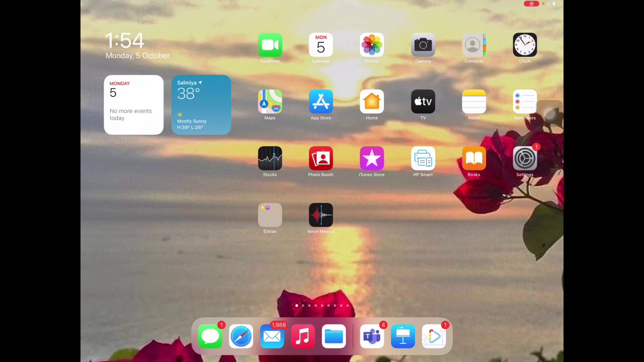
Task: Open the Music app in the dock
Action: click(x=303, y=337)
